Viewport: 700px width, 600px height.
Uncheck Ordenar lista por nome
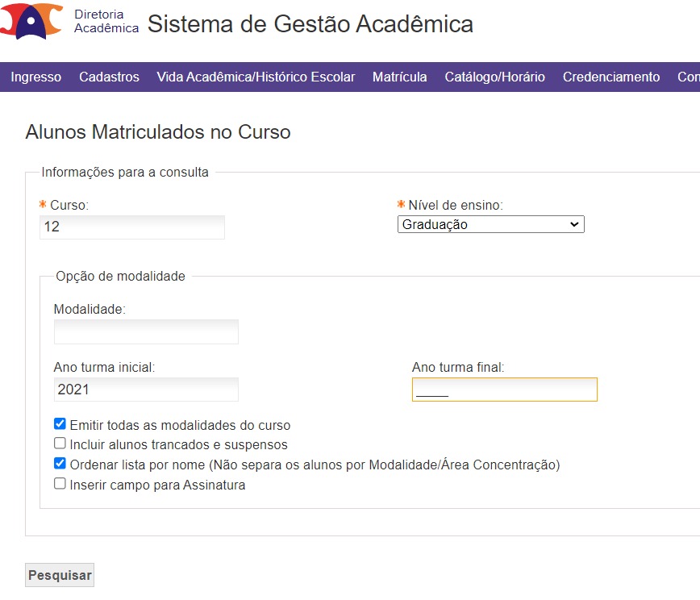tap(60, 464)
